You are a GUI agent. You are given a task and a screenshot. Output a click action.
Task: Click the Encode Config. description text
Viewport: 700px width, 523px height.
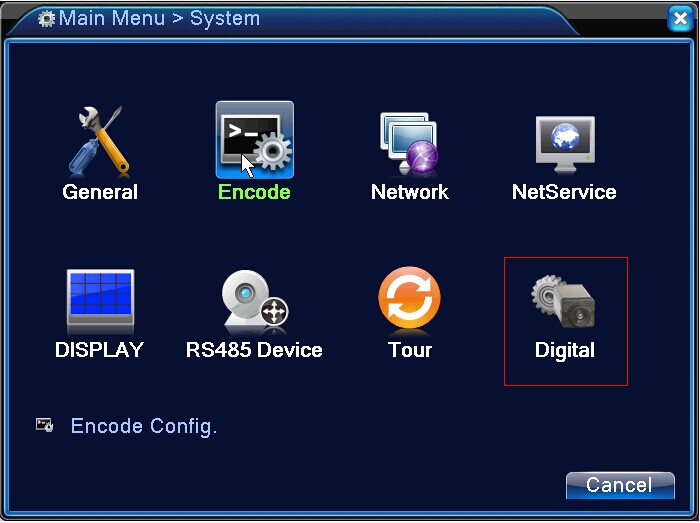(x=144, y=426)
